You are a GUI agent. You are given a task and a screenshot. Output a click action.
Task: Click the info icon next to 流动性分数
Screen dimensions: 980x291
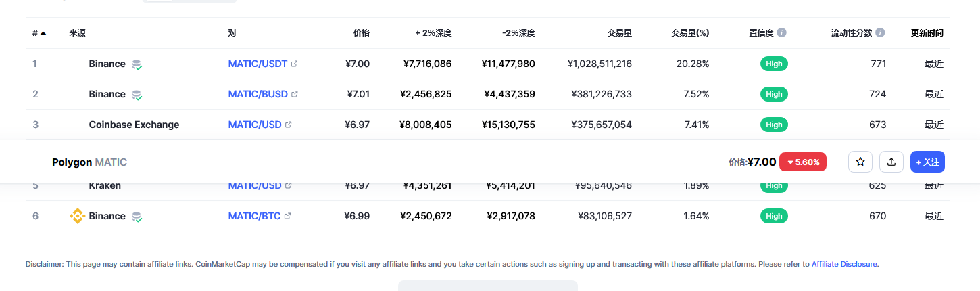(x=880, y=32)
